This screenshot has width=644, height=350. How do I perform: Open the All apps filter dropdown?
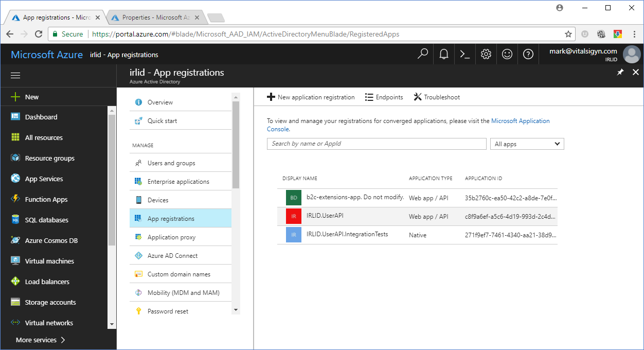pos(527,144)
